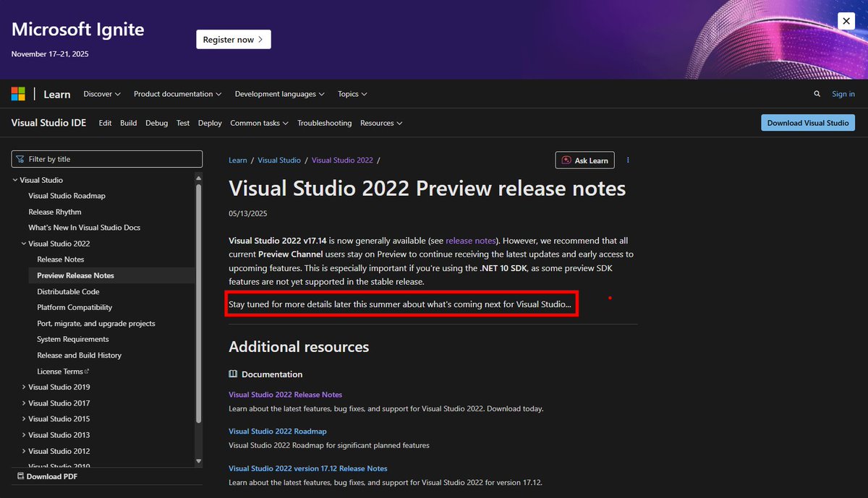Open the release notes inline link
This screenshot has height=498, width=868.
click(x=471, y=240)
